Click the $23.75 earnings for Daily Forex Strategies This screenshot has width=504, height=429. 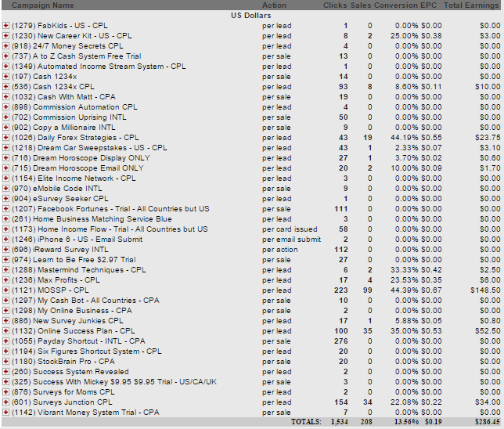pos(488,138)
